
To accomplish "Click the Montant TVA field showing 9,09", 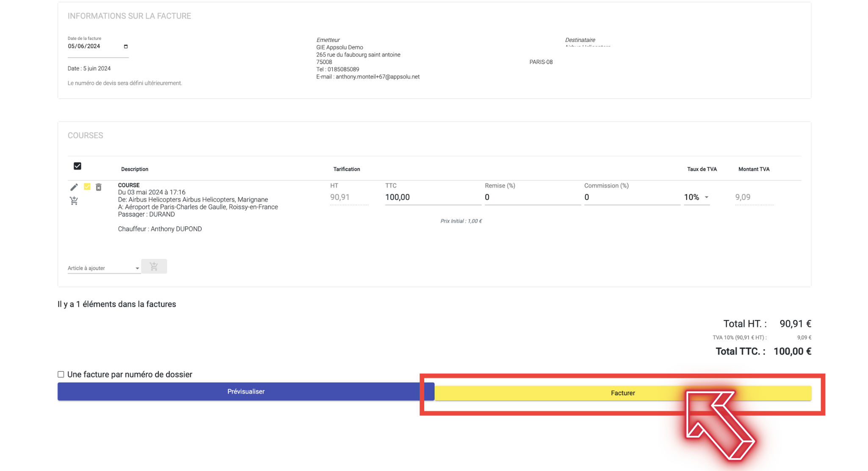I will pos(754,197).
